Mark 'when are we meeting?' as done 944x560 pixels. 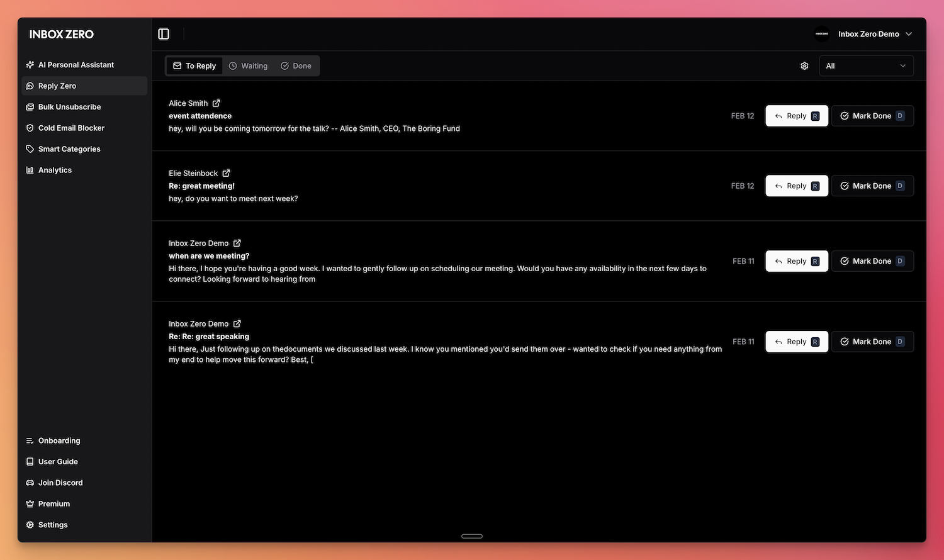pos(872,261)
